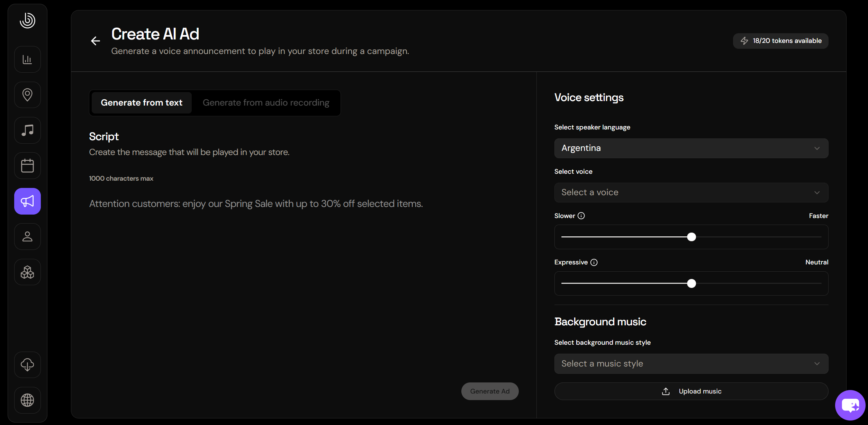Click the spiral app logo in sidebar
This screenshot has height=425, width=868.
tap(27, 20)
